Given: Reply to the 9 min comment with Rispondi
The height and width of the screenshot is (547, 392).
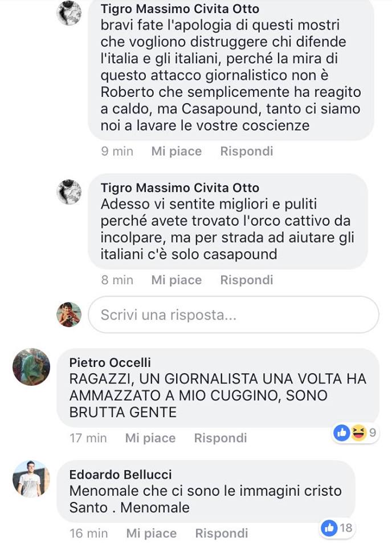Looking at the screenshot, I should (x=247, y=151).
